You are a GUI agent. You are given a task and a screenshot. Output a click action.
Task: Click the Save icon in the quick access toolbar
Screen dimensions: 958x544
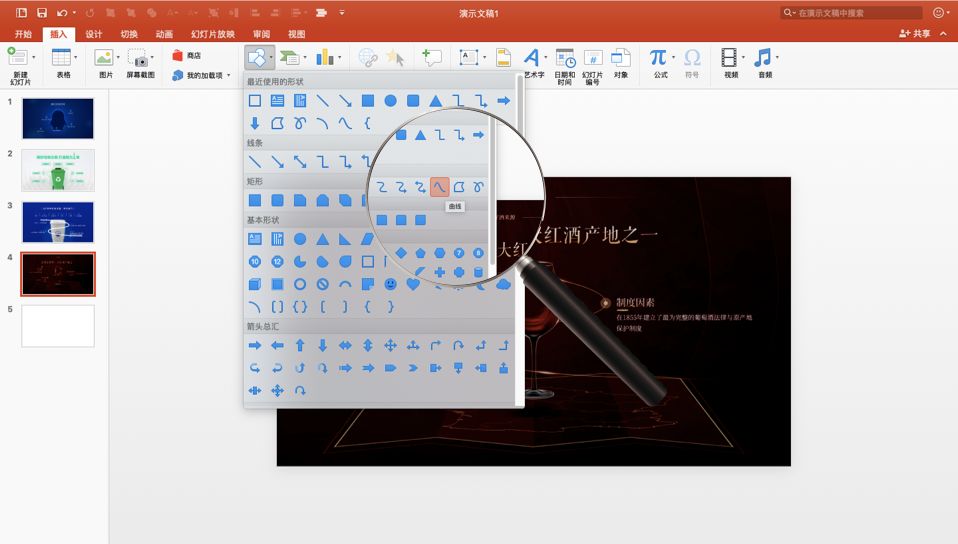click(x=42, y=12)
